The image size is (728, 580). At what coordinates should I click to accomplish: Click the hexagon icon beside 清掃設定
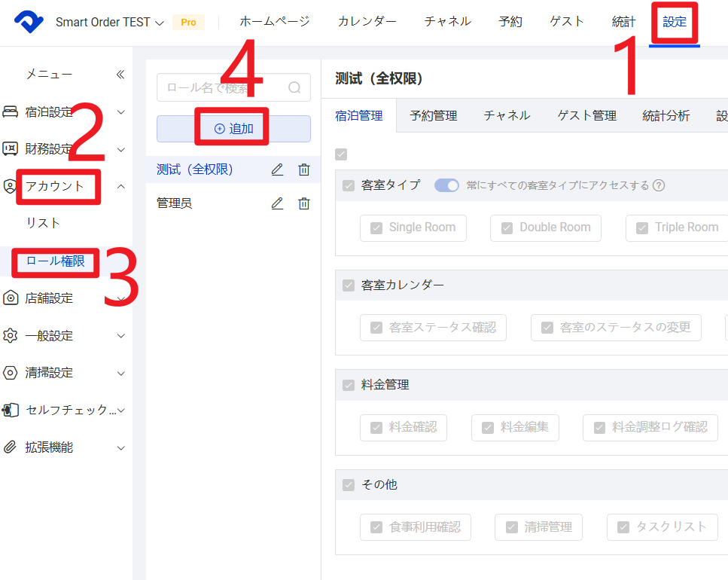point(11,372)
